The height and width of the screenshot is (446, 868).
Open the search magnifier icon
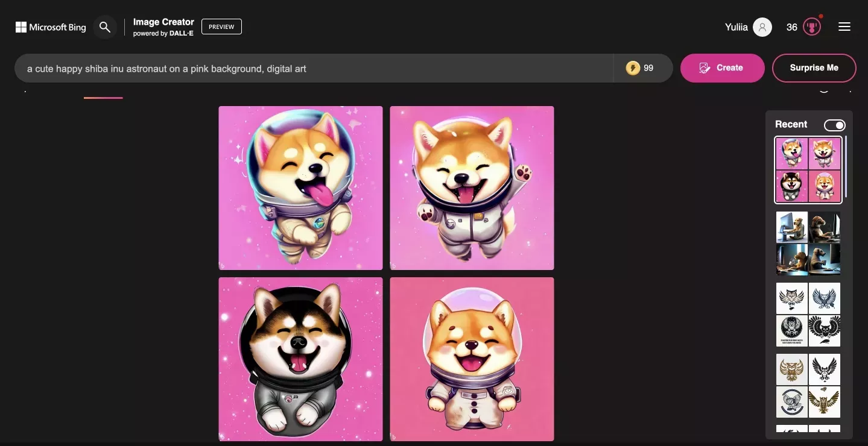105,27
